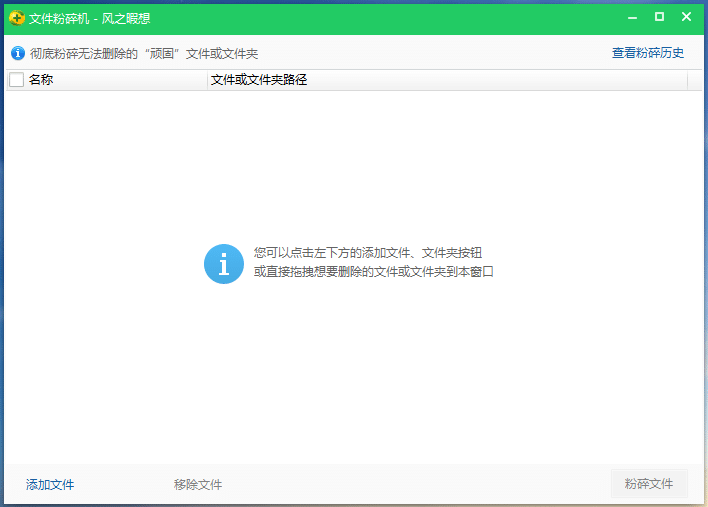This screenshot has width=708, height=507.
Task: Minimize the 文件粉碎机 window
Action: (632, 17)
